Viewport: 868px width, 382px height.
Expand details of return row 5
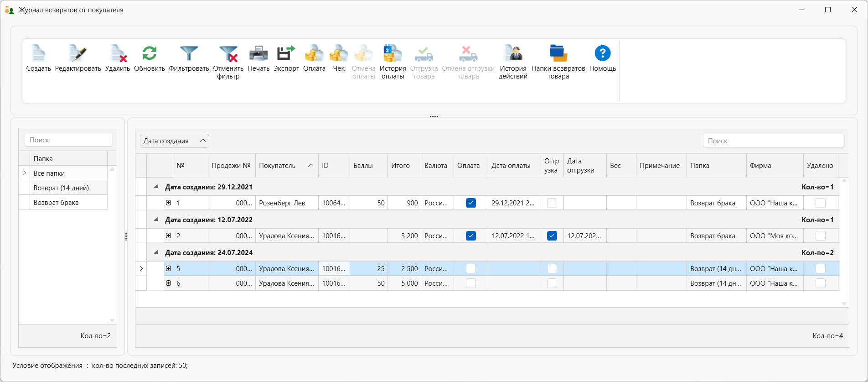pos(169,268)
